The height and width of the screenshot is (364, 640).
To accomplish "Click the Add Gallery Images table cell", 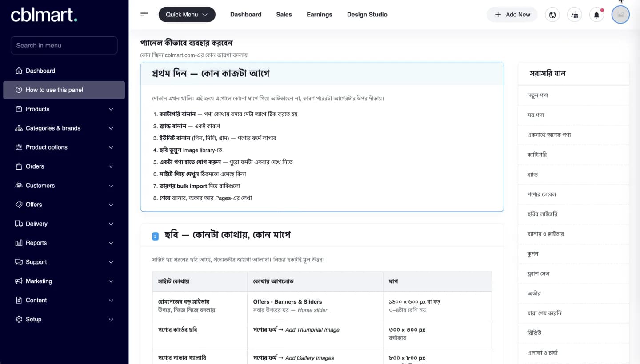I will 315,356.
